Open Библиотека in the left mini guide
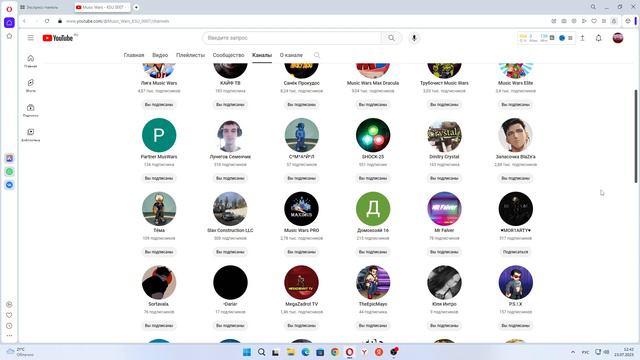The height and width of the screenshot is (360, 640). (x=31, y=135)
